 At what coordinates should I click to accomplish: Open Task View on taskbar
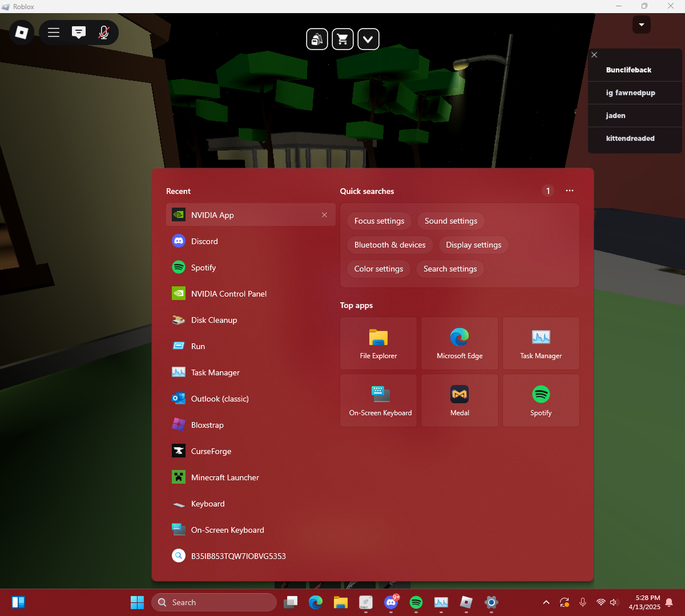291,602
